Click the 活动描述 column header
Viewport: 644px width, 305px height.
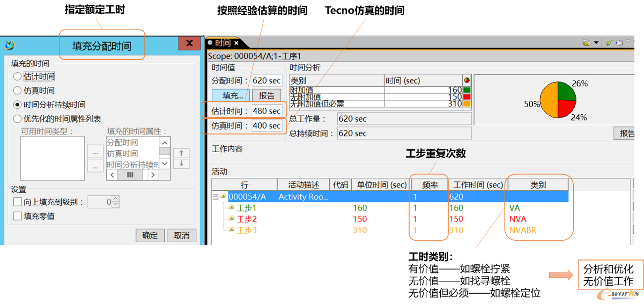304,184
